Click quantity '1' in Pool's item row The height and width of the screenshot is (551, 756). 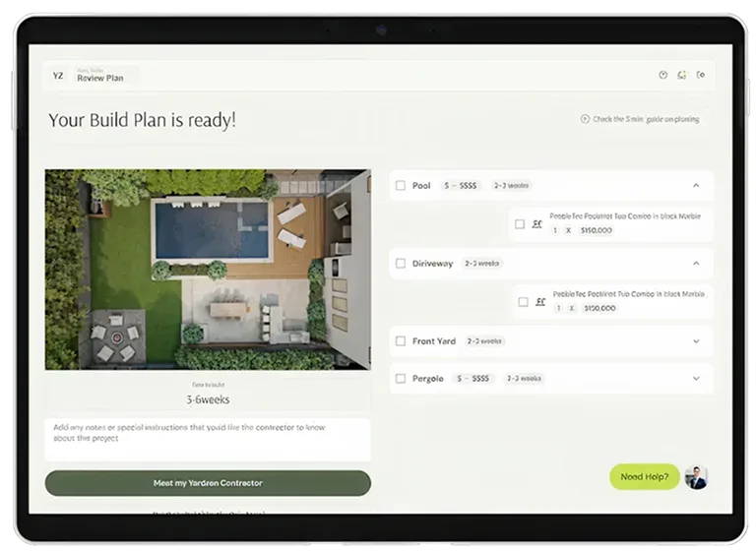[x=555, y=230]
